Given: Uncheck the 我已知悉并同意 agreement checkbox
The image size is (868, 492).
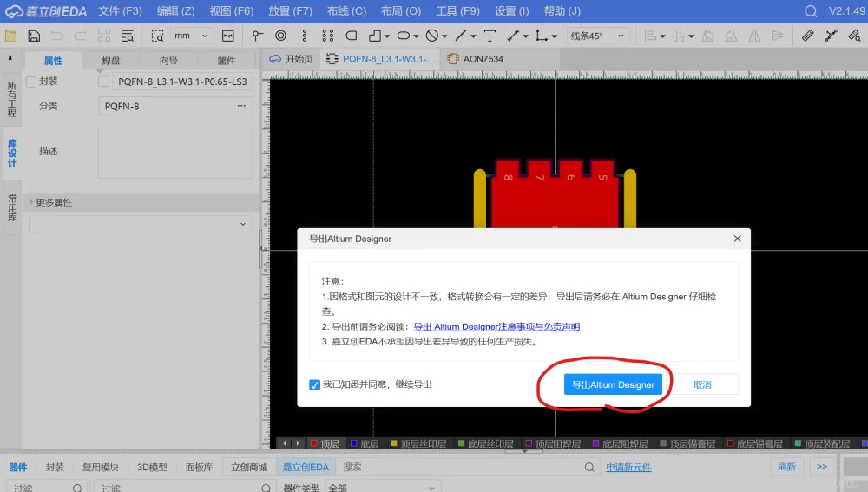Looking at the screenshot, I should pyautogui.click(x=314, y=384).
